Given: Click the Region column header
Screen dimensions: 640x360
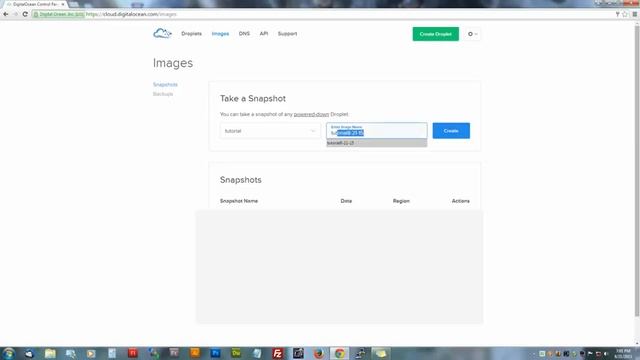Looking at the screenshot, I should pyautogui.click(x=401, y=201).
